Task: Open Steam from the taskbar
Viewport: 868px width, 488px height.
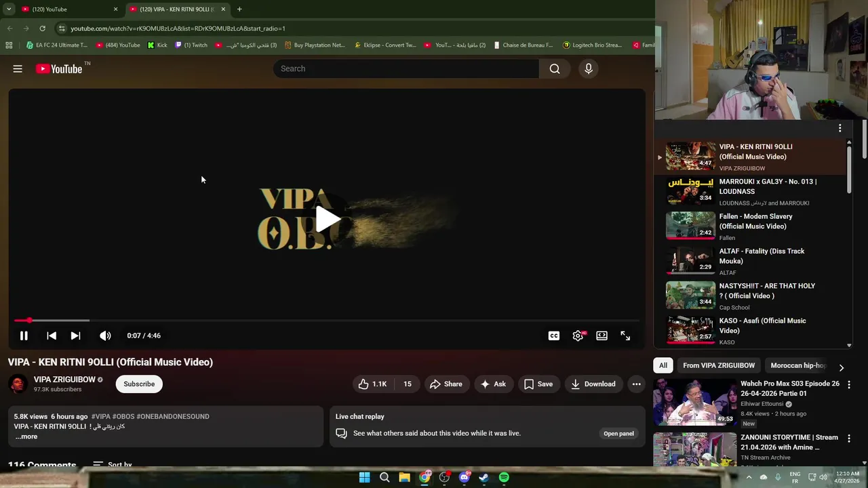Action: tap(484, 477)
